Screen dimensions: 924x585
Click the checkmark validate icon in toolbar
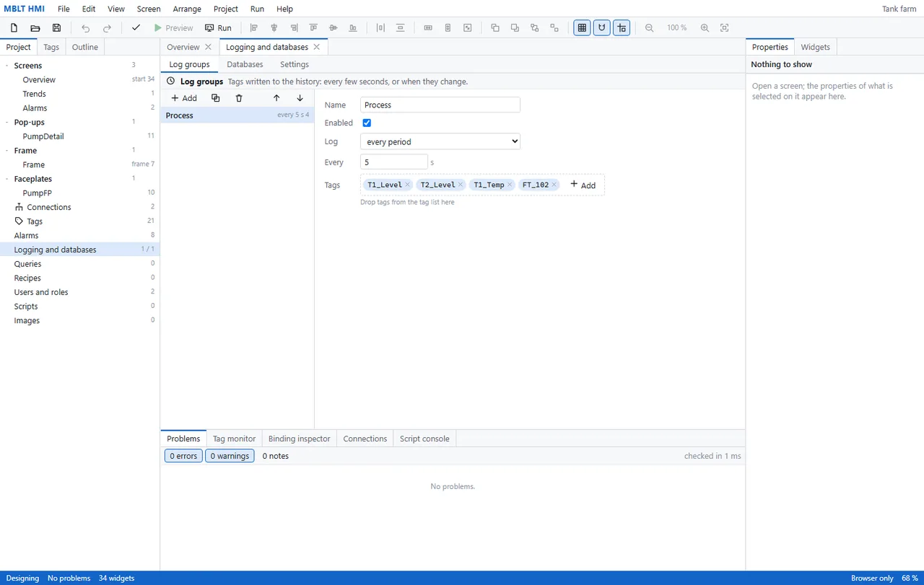(x=136, y=28)
